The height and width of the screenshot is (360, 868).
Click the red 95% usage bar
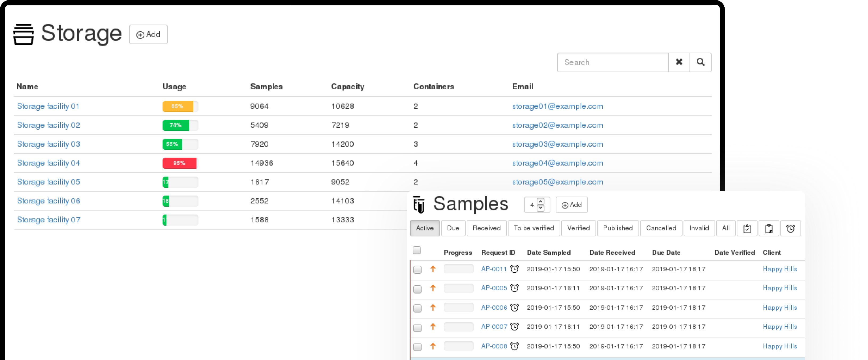(x=179, y=163)
